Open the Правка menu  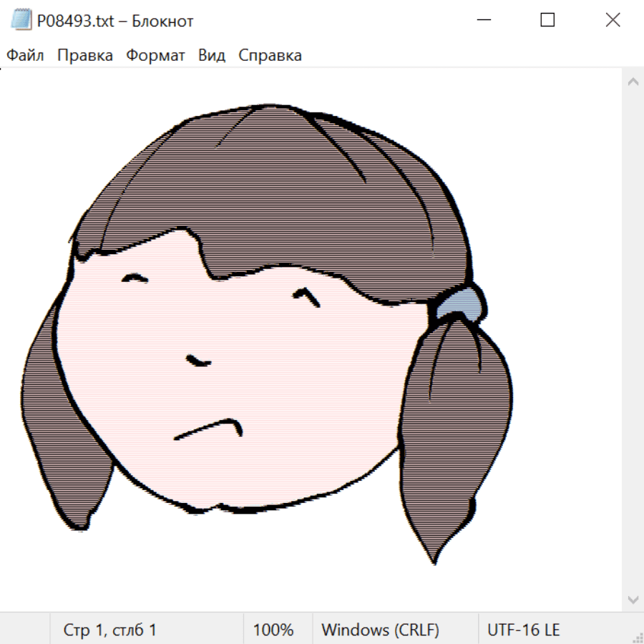tap(84, 56)
